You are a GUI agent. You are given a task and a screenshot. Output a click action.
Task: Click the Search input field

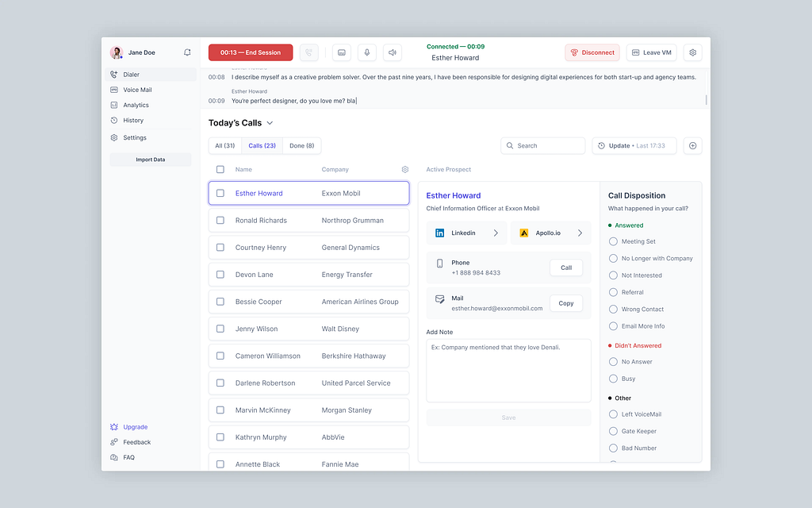[542, 146]
